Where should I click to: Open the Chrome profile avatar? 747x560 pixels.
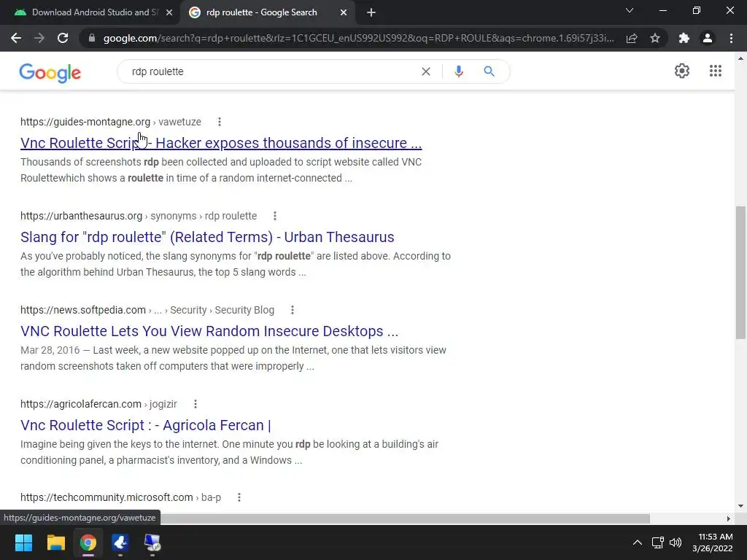click(x=708, y=38)
